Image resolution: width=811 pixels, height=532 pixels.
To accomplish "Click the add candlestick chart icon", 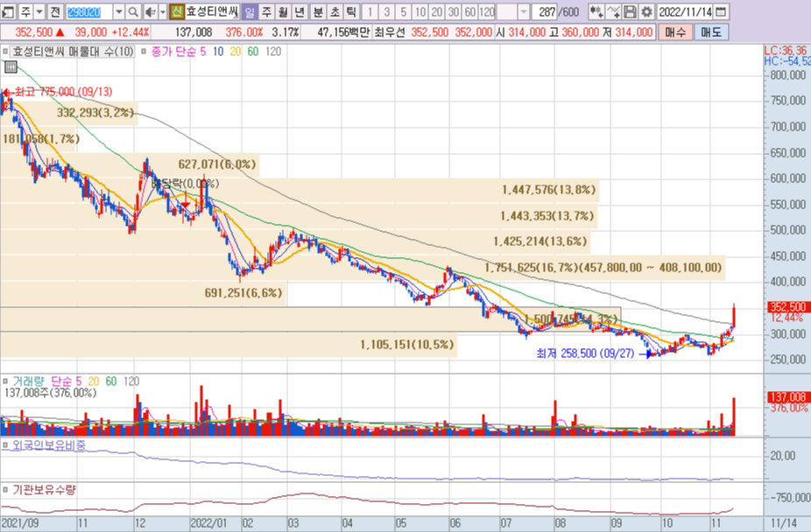I will pyautogui.click(x=596, y=11).
